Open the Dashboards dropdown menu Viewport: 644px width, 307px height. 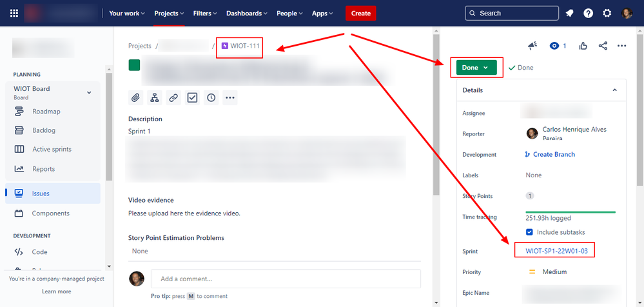coord(247,13)
